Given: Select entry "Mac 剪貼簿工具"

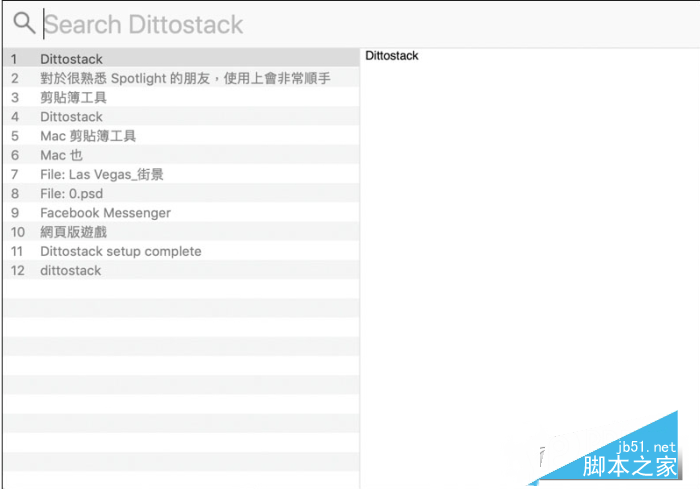Looking at the screenshot, I should (181, 136).
